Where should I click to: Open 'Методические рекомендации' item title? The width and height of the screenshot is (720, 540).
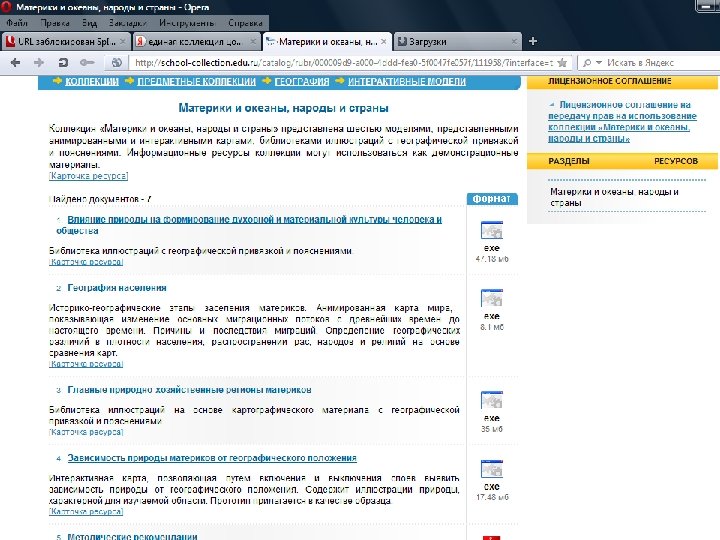tap(132, 536)
